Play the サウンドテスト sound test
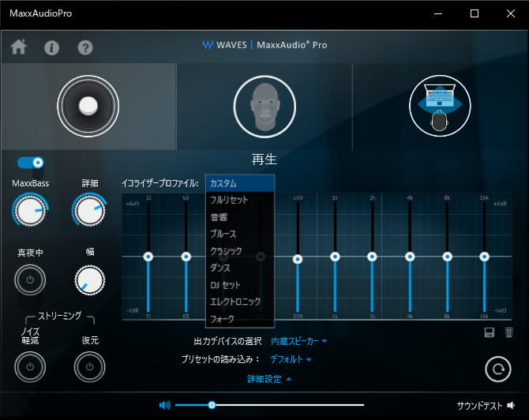The height and width of the screenshot is (420, 529). point(486,406)
